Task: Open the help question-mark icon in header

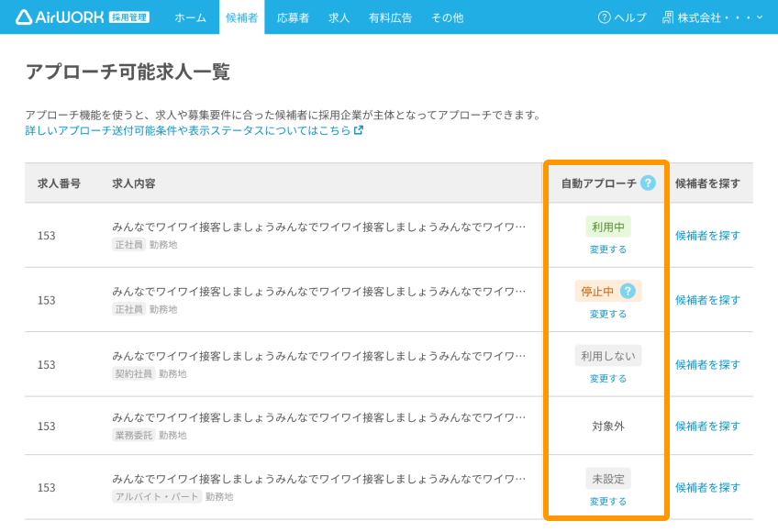Action: [604, 17]
